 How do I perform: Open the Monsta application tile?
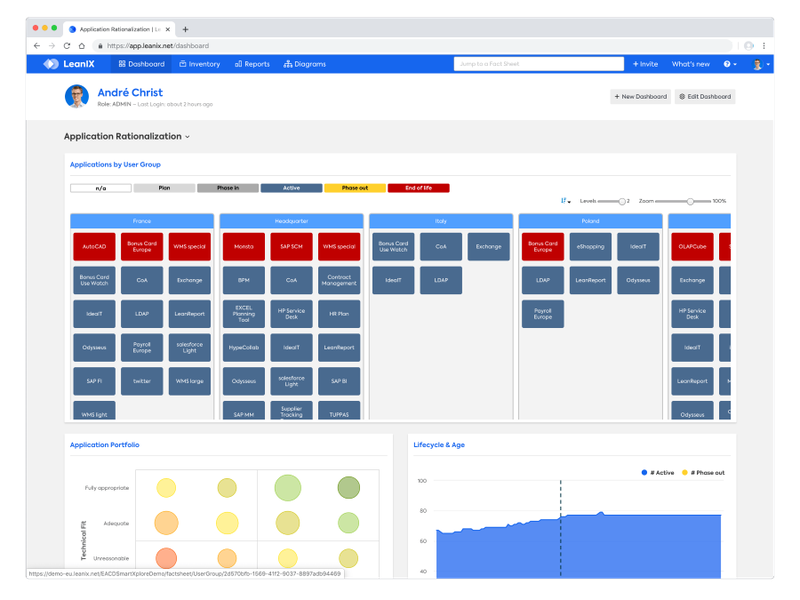[x=244, y=246]
